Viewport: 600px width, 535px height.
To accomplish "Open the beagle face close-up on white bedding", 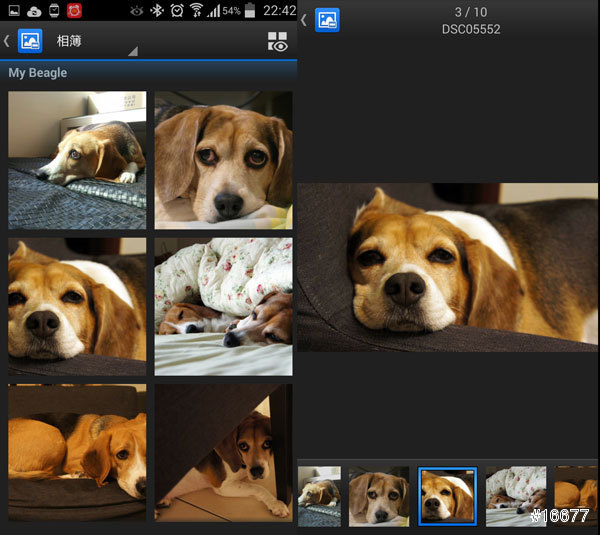I will pos(223,160).
